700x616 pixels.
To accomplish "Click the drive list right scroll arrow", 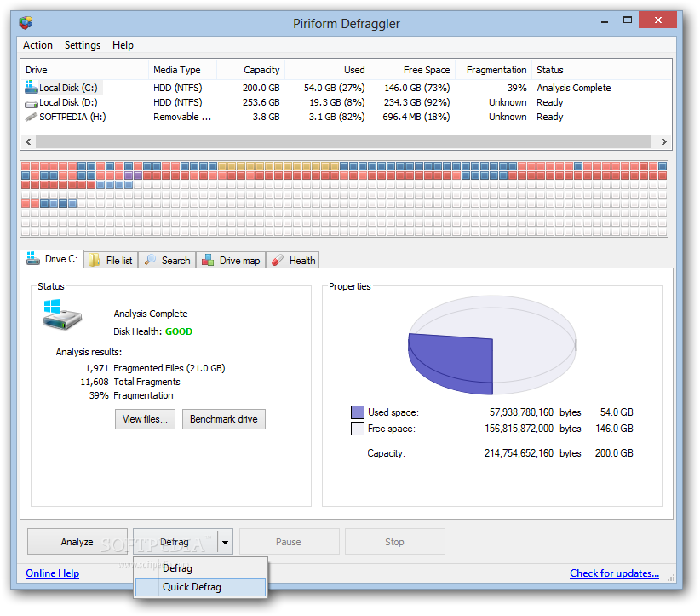I will (x=664, y=141).
